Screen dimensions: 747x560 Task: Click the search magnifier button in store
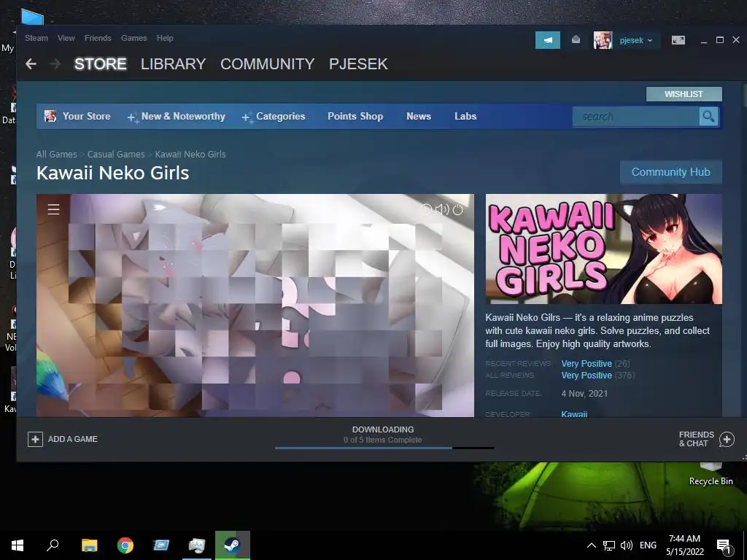click(708, 117)
